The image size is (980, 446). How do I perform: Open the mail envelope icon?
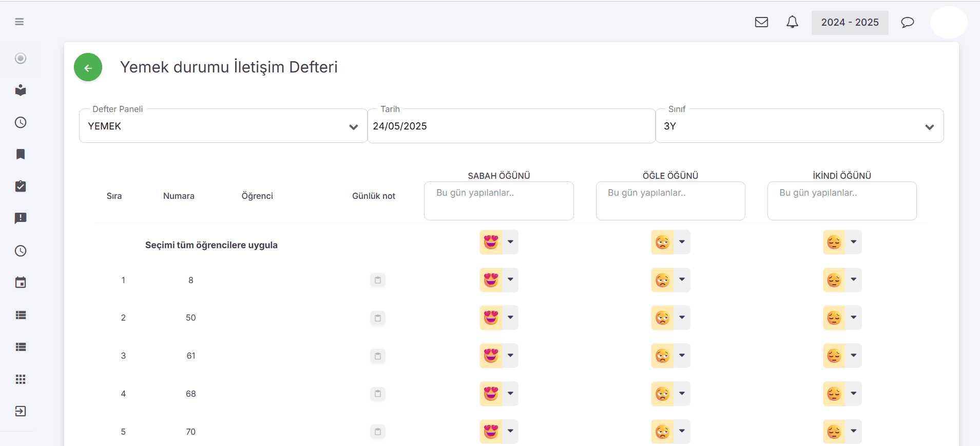[761, 22]
